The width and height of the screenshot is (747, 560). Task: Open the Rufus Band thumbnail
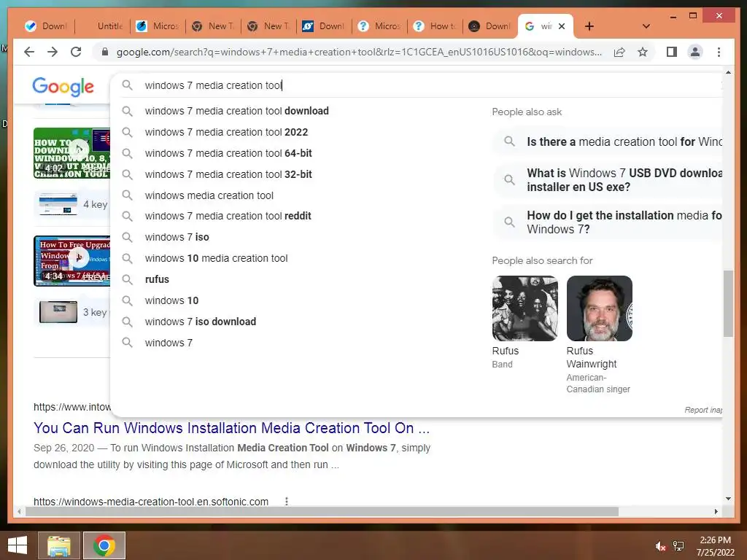[525, 308]
